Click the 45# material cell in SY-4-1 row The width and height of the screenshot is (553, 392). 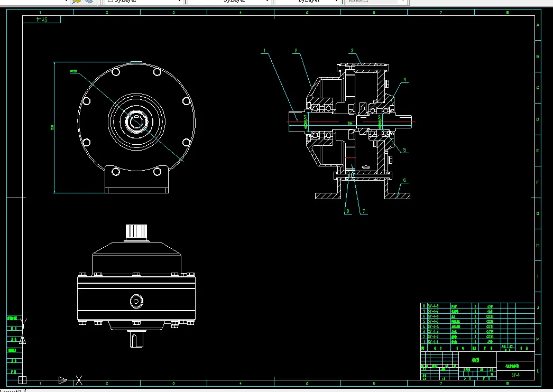pyautogui.click(x=490, y=342)
